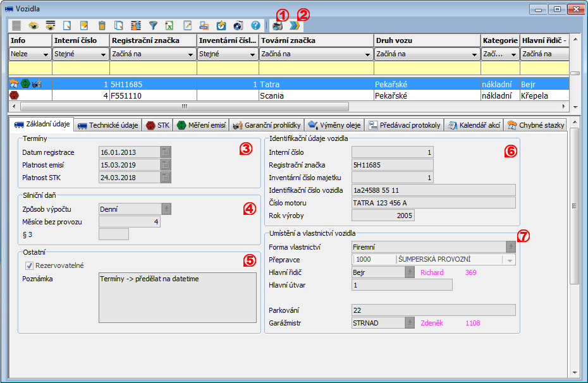Click the eye view icon in toolbar
Image resolution: width=588 pixels, height=383 pixels.
click(x=34, y=26)
